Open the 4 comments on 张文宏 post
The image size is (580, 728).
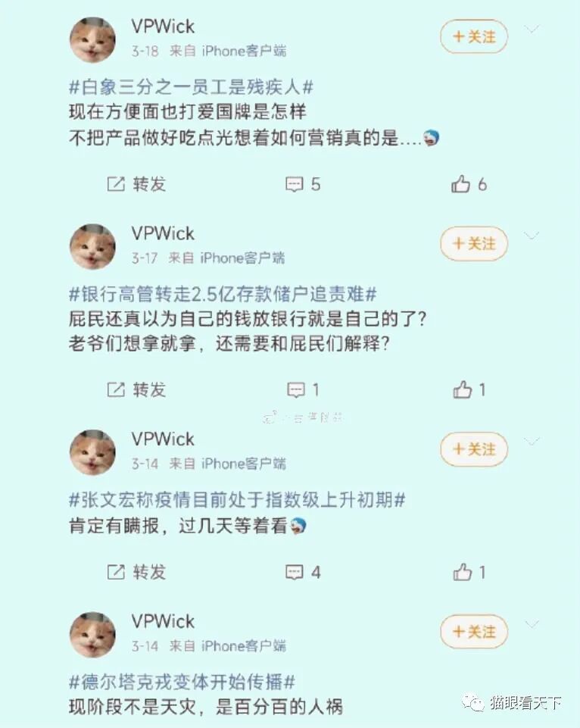click(x=303, y=572)
